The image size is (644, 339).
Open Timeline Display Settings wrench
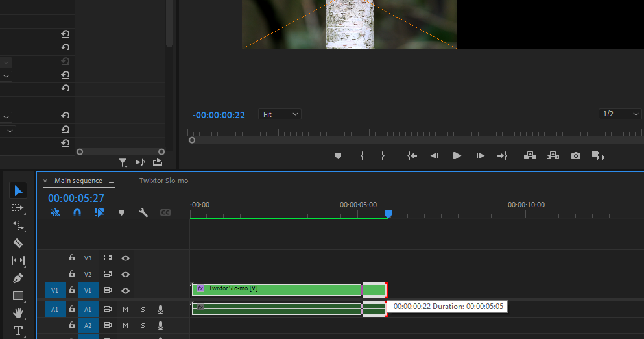(143, 212)
